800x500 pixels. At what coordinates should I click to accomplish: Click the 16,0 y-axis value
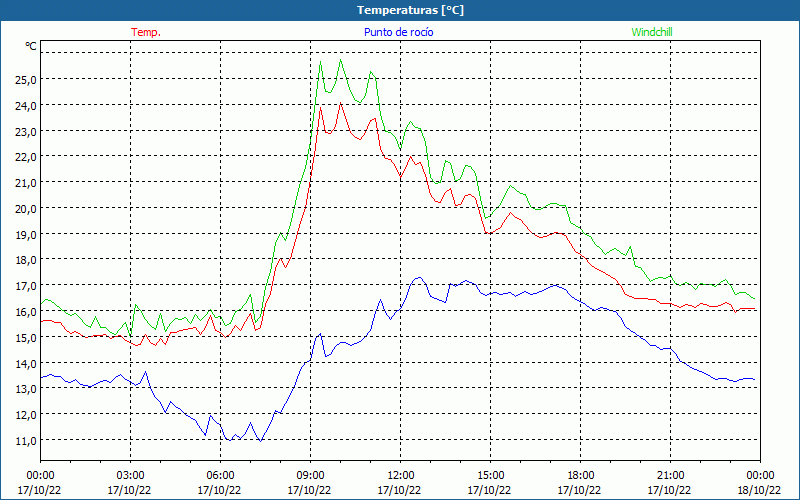(26, 312)
